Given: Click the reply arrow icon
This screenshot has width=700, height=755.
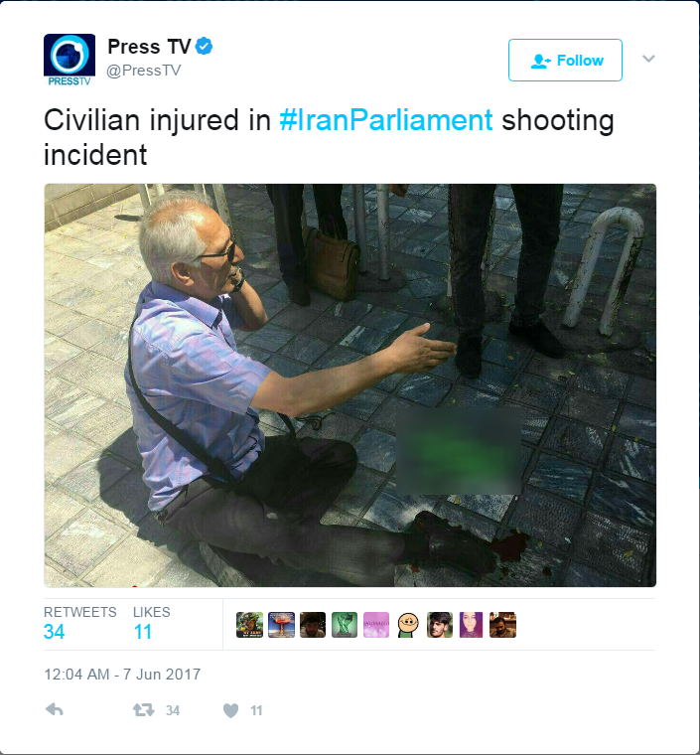Looking at the screenshot, I should coord(55,709).
